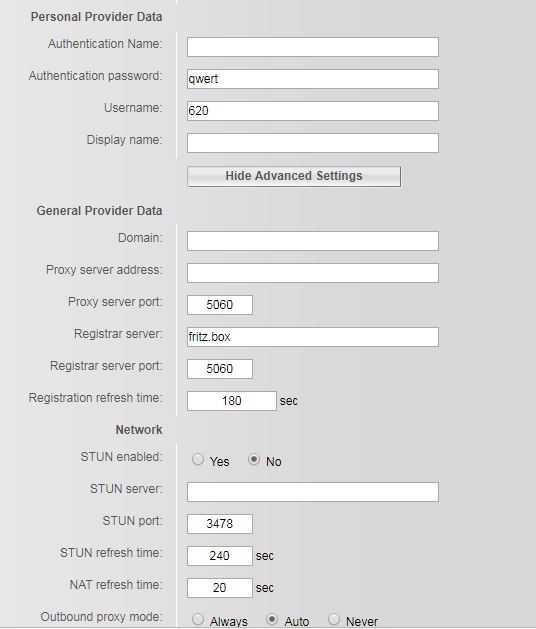Focus the STUN port field showing 3478
This screenshot has width=536, height=629.
pyautogui.click(x=219, y=524)
